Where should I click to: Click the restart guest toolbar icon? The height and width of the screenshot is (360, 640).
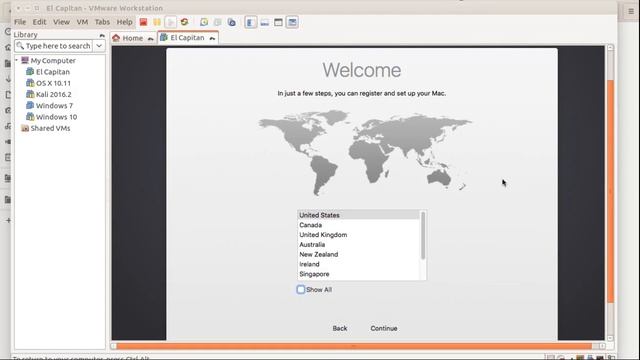pos(184,22)
